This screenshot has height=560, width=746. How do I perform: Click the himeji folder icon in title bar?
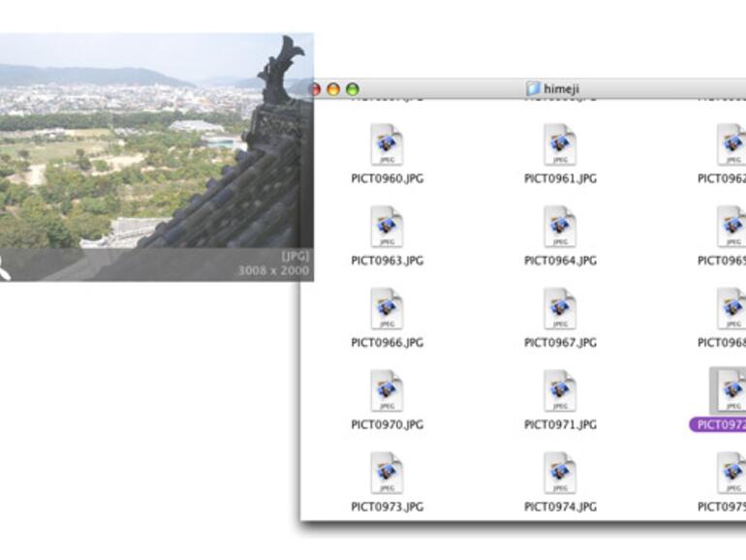tap(533, 88)
